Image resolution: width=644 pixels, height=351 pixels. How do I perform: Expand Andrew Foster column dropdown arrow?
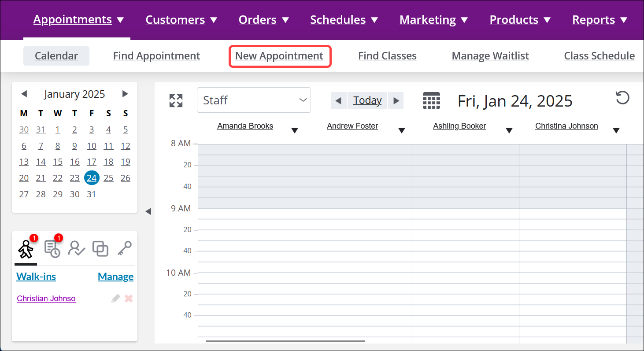tap(402, 130)
